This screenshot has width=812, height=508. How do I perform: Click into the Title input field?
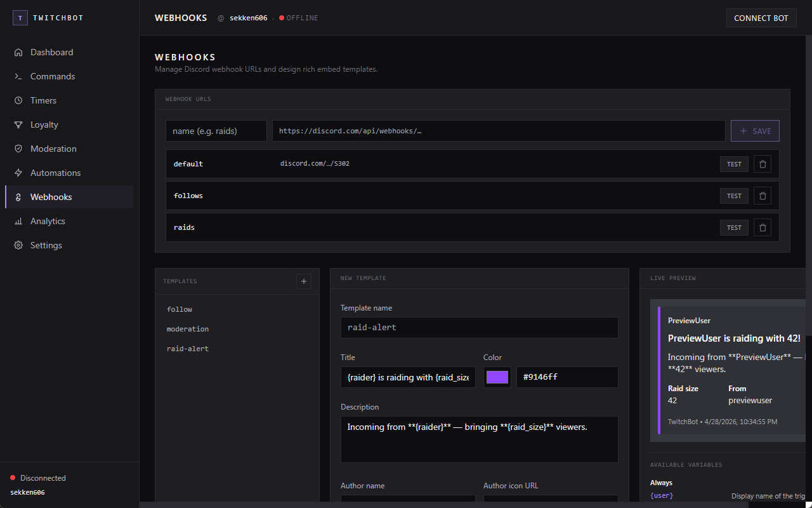click(x=408, y=377)
